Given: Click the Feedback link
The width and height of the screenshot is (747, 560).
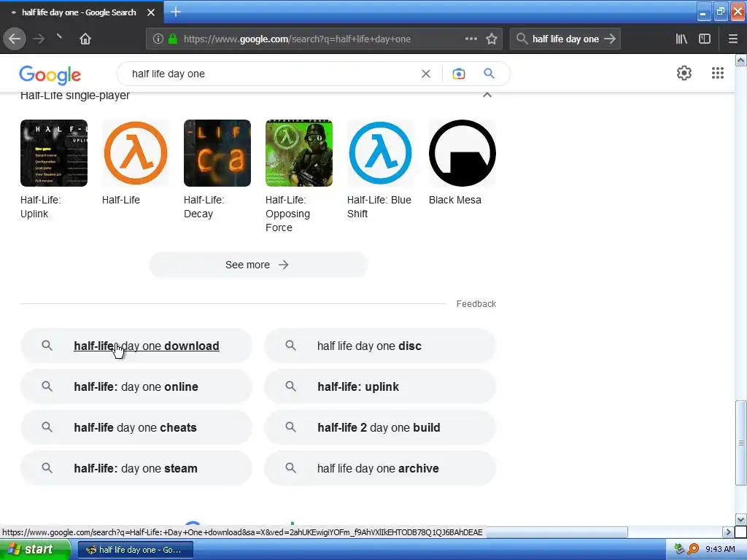Looking at the screenshot, I should coord(476,304).
